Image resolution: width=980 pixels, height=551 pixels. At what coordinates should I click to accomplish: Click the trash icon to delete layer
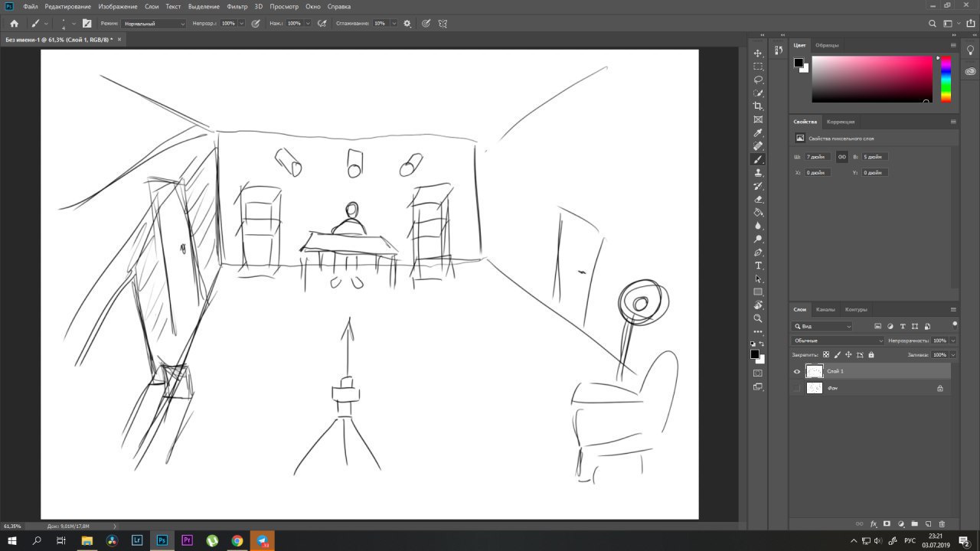pyautogui.click(x=942, y=524)
